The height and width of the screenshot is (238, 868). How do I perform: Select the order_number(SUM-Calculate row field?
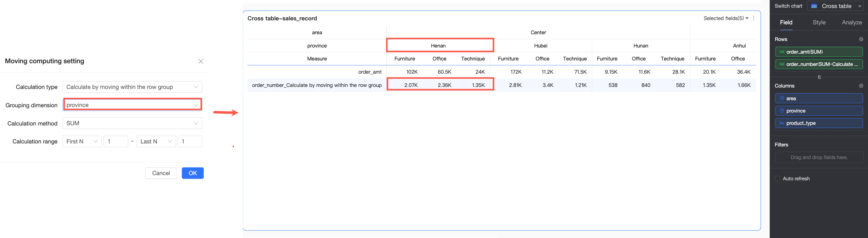819,64
